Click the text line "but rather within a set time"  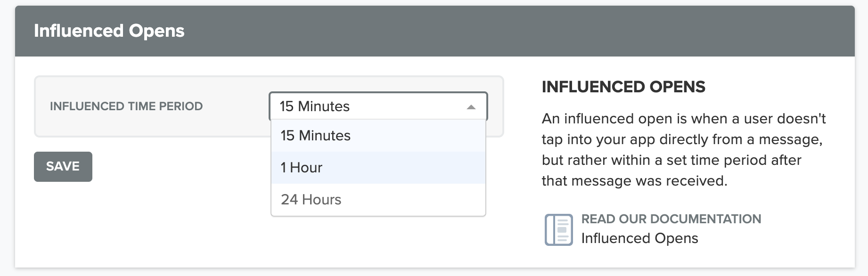click(x=671, y=160)
